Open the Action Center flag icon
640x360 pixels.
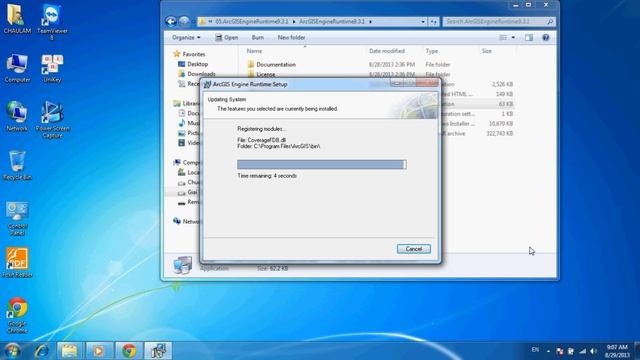pos(560,351)
